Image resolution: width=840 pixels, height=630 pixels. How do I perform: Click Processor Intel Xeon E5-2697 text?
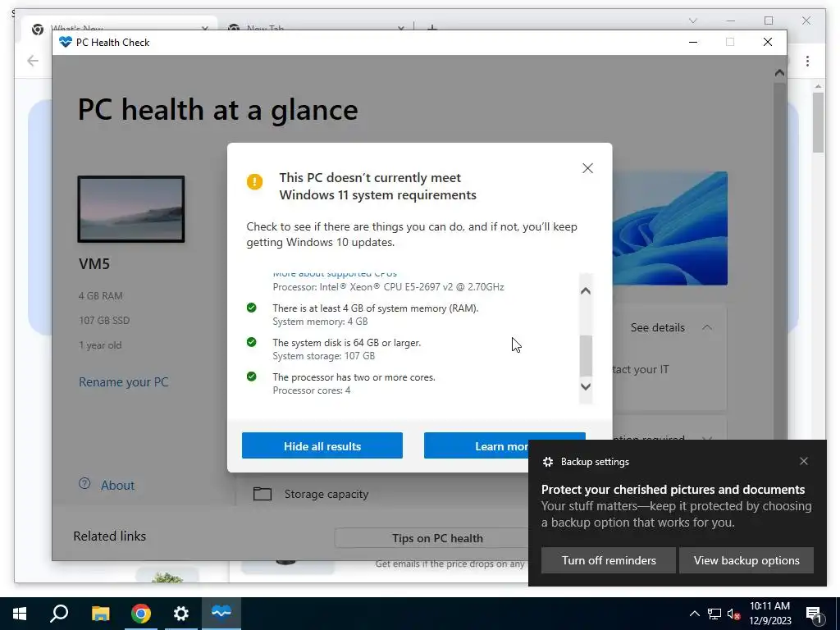point(388,287)
